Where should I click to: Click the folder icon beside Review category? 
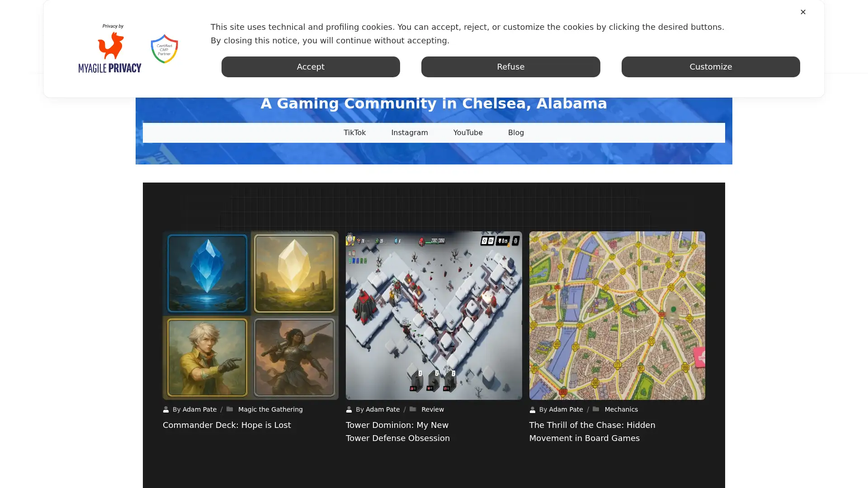tap(414, 409)
